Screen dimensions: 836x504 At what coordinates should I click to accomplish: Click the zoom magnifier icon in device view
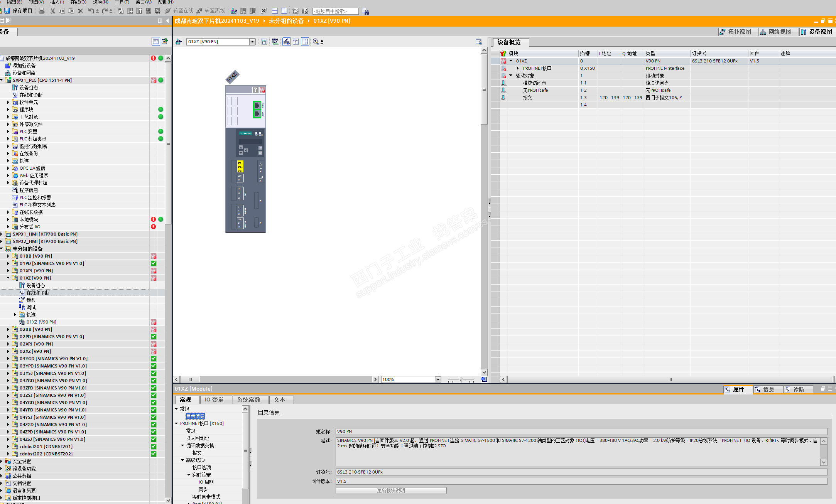(316, 42)
